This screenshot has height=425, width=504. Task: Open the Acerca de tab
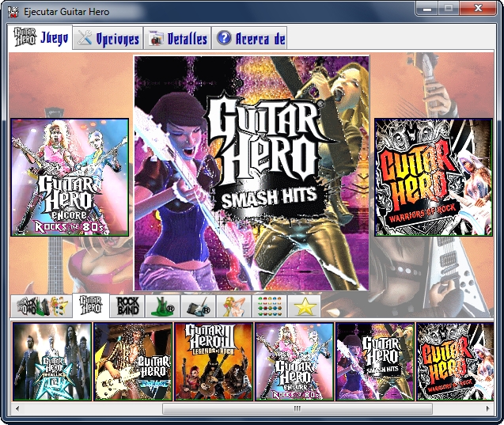(x=251, y=39)
